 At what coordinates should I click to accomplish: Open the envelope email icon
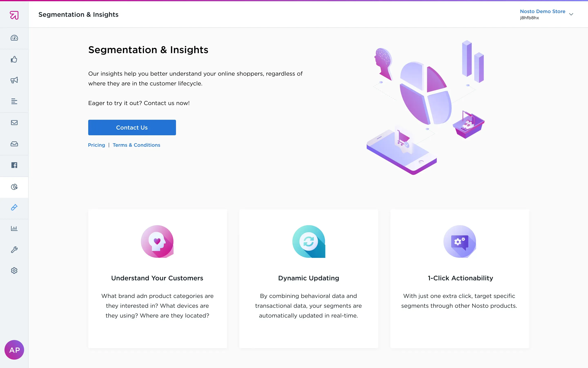[x=14, y=122]
